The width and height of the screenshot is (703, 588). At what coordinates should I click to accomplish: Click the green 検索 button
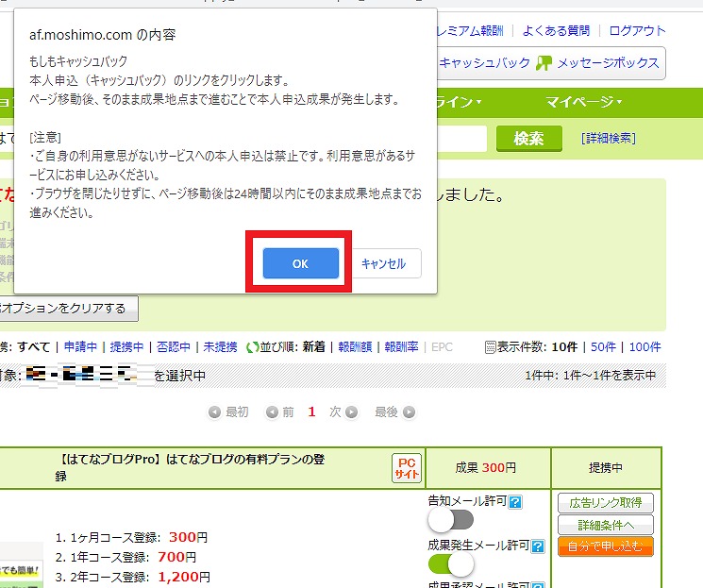(x=529, y=139)
